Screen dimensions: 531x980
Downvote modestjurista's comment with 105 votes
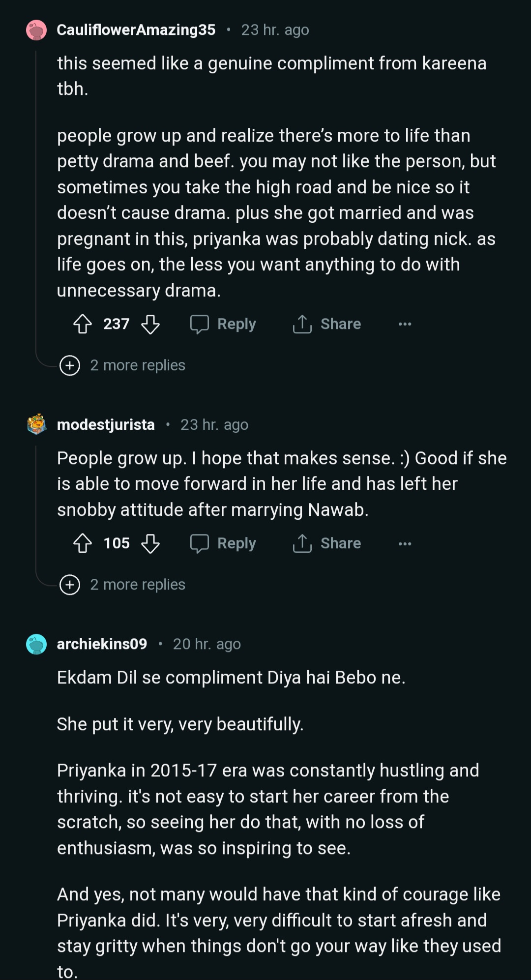(150, 543)
